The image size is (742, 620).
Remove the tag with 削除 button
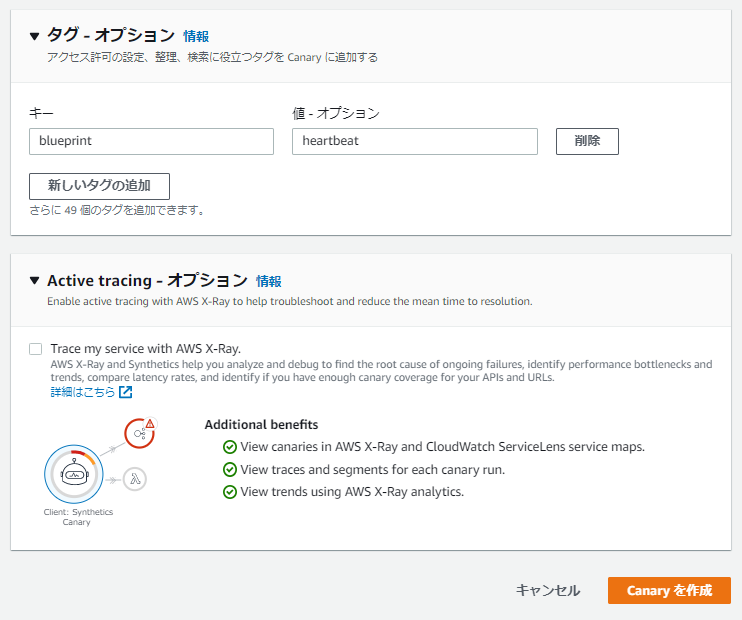pos(587,141)
